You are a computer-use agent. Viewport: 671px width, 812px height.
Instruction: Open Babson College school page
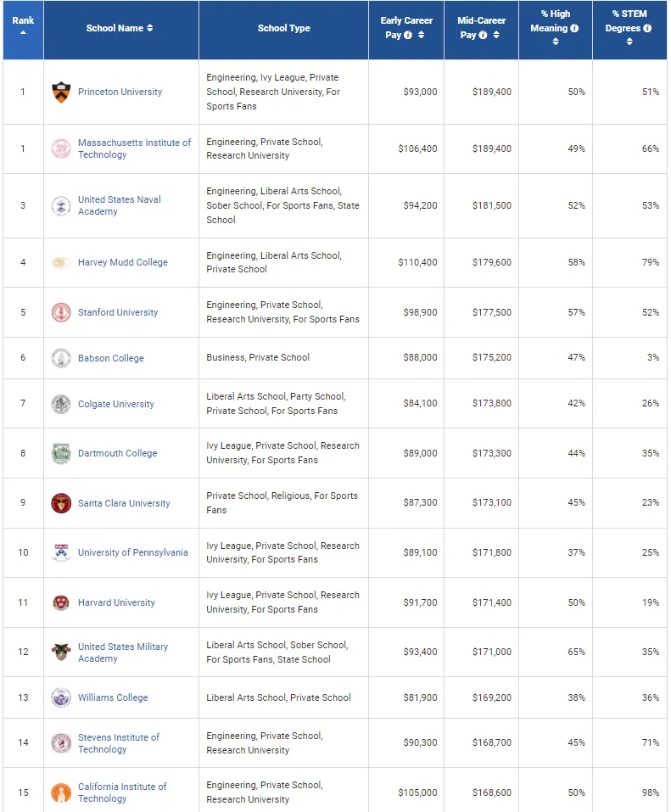(x=111, y=358)
